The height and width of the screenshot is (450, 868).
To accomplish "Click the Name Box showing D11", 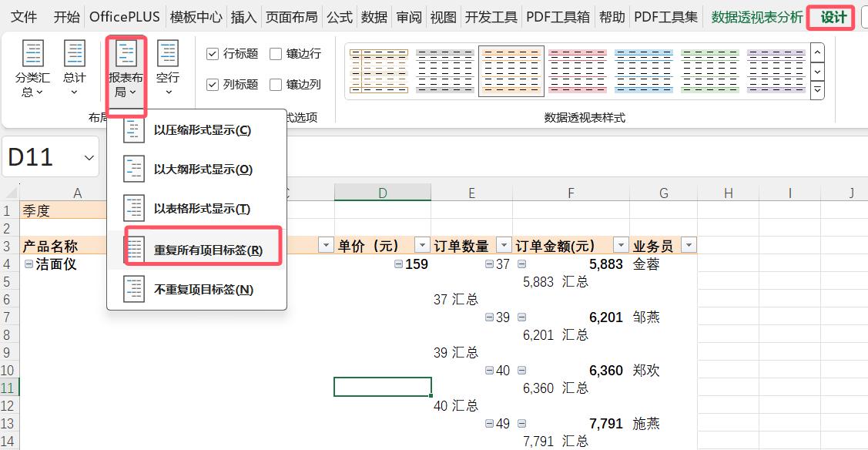I will pos(50,158).
